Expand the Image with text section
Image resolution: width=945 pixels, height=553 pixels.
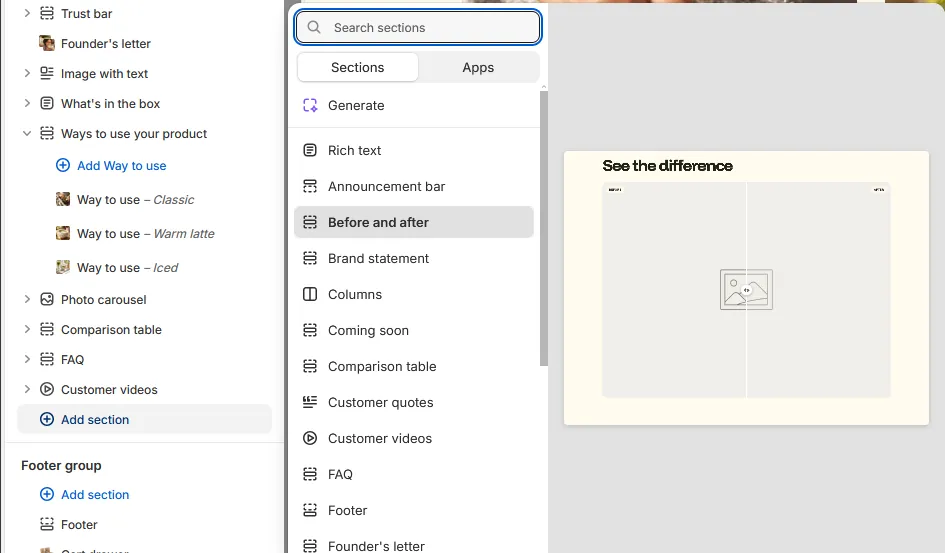point(27,73)
